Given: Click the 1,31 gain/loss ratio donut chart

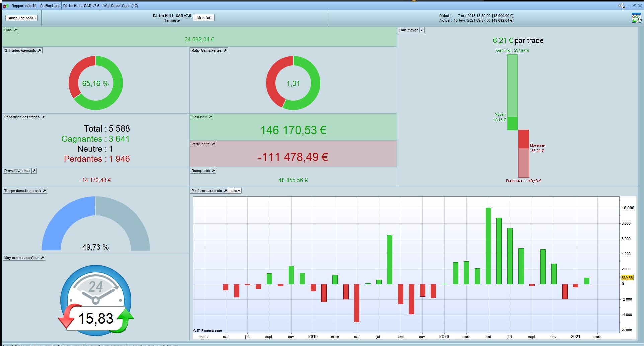Looking at the screenshot, I should point(293,83).
